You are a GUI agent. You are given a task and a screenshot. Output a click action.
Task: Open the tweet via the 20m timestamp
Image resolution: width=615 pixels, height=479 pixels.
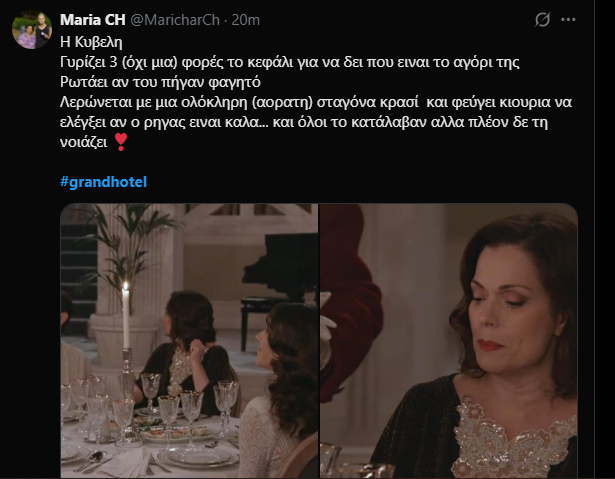coord(246,20)
